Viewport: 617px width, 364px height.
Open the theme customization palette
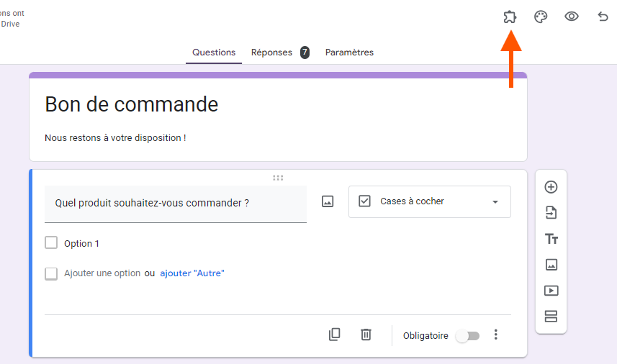point(541,17)
